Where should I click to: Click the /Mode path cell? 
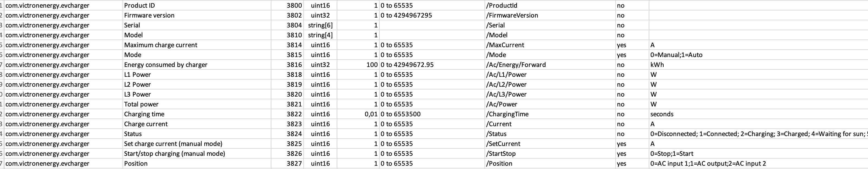coord(550,55)
